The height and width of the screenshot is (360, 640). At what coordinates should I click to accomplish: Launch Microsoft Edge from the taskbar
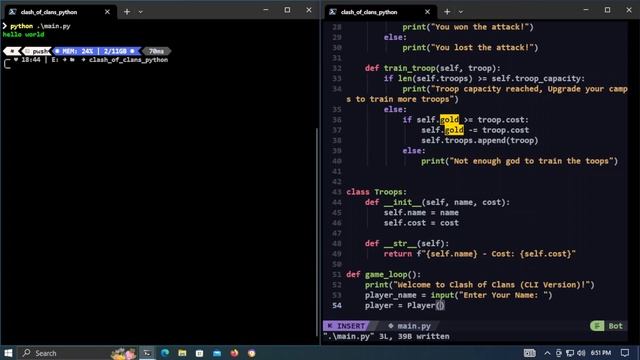(x=165, y=353)
